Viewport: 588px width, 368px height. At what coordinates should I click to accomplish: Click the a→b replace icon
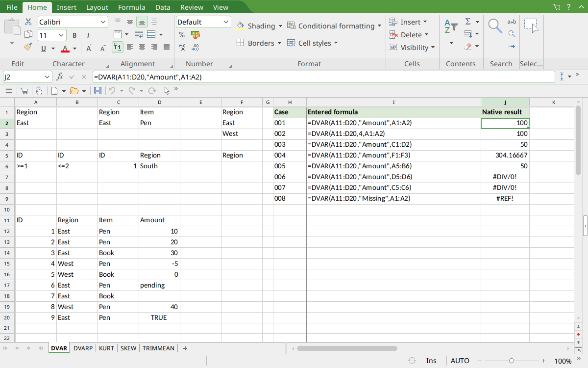click(x=512, y=22)
